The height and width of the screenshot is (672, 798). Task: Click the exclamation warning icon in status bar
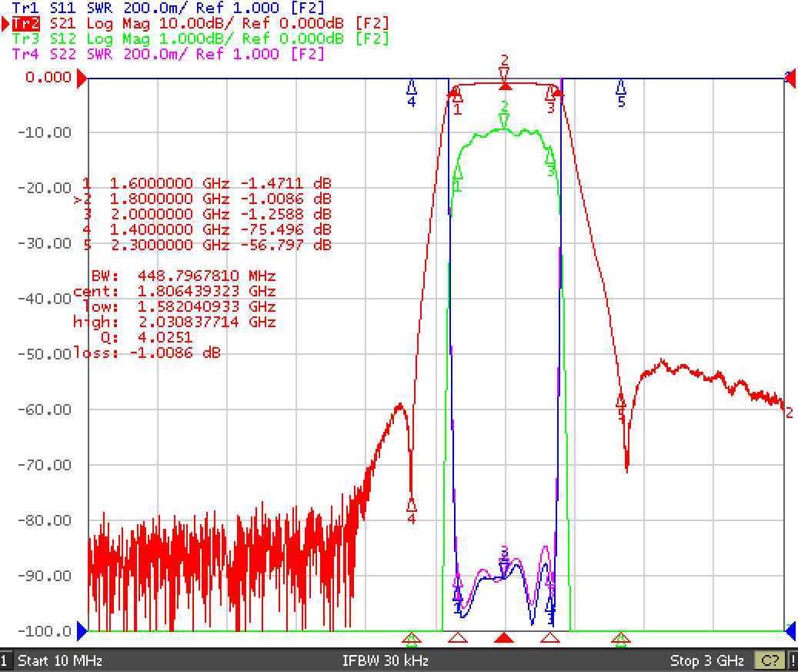(793, 660)
